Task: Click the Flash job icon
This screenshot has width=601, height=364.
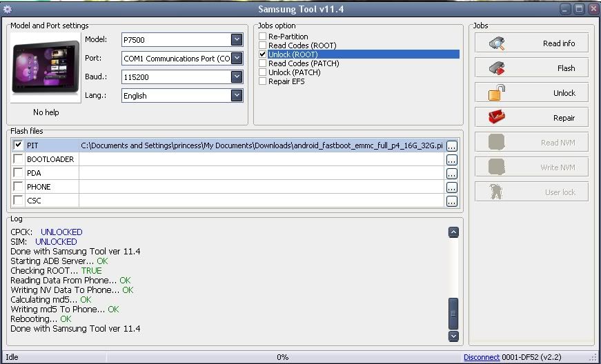Action: click(497, 68)
